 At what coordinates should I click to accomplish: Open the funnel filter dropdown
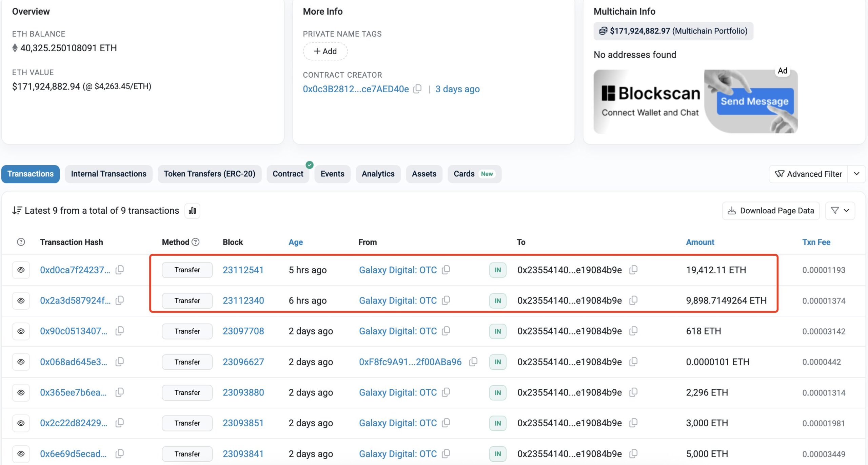point(840,211)
